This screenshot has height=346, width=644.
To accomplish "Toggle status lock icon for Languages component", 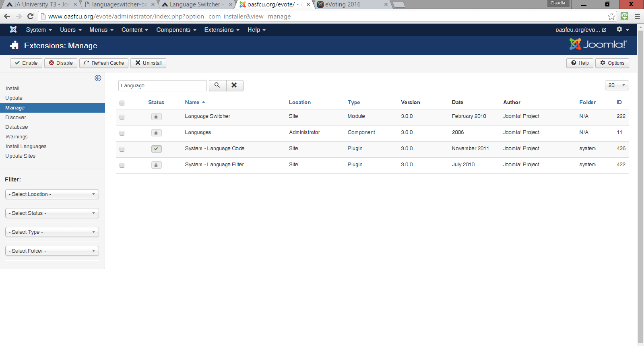I will 156,133.
